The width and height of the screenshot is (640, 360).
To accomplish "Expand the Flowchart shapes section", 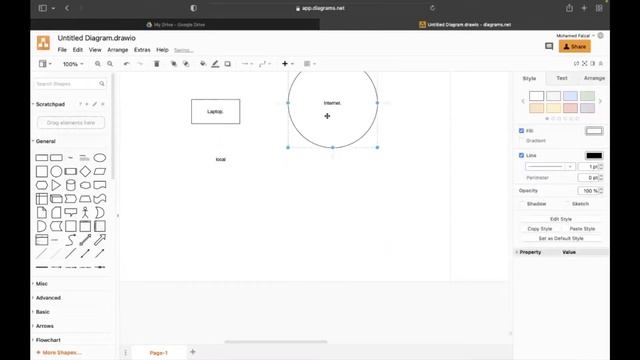I will tap(48, 340).
